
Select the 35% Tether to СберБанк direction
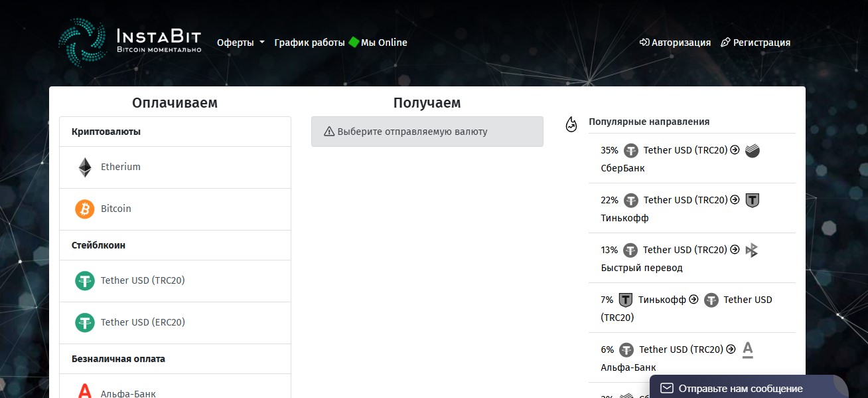pyautogui.click(x=692, y=159)
